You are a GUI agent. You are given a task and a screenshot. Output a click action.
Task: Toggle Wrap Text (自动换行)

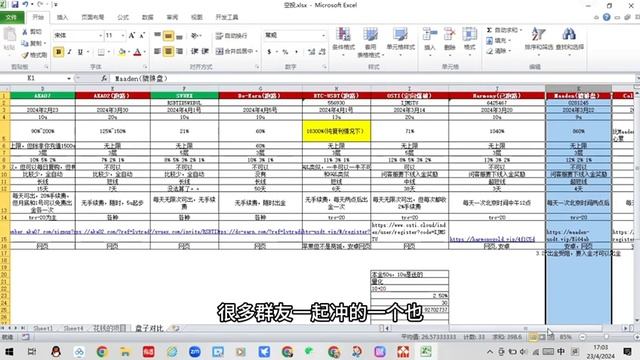click(x=231, y=36)
